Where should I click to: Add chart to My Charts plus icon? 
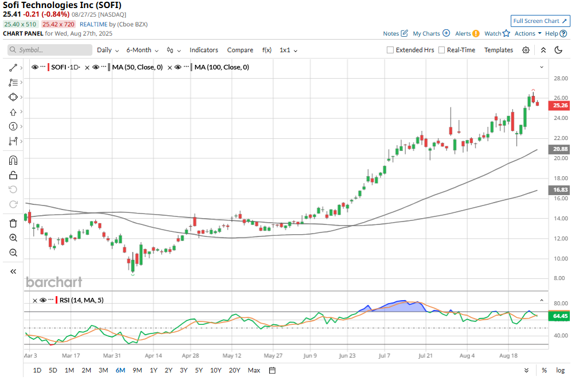[446, 33]
